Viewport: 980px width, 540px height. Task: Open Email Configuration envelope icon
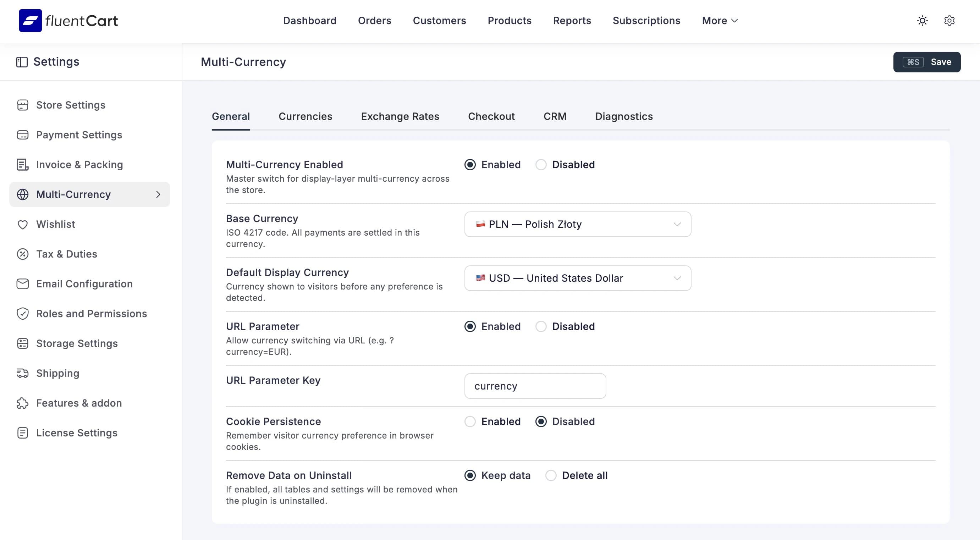point(22,284)
